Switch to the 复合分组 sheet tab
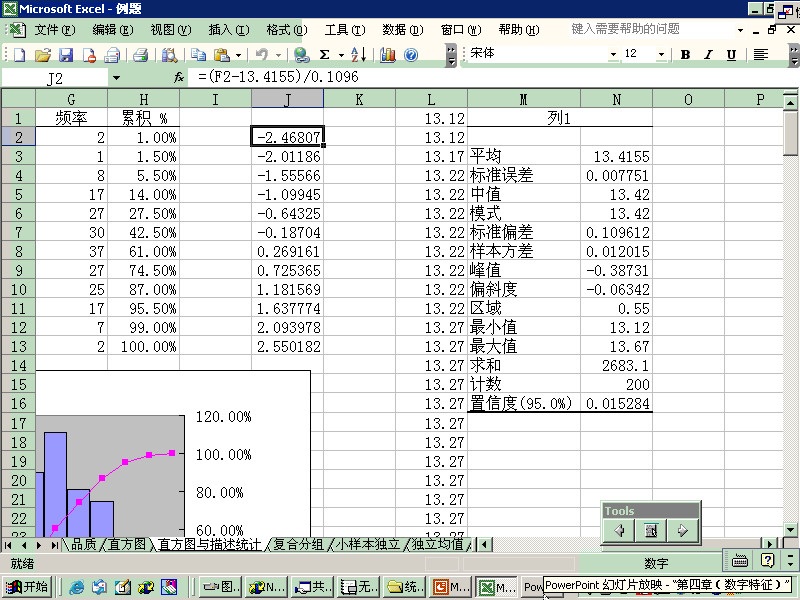 click(x=298, y=544)
